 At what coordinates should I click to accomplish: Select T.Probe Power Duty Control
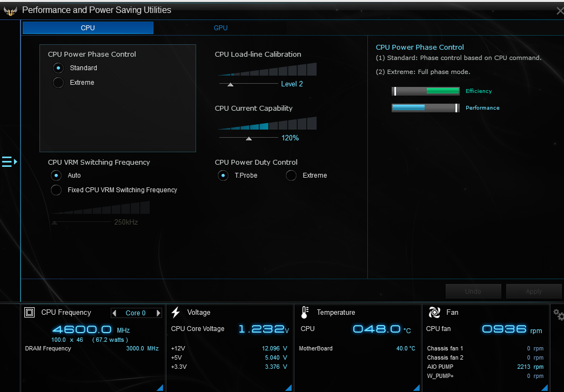tap(223, 175)
